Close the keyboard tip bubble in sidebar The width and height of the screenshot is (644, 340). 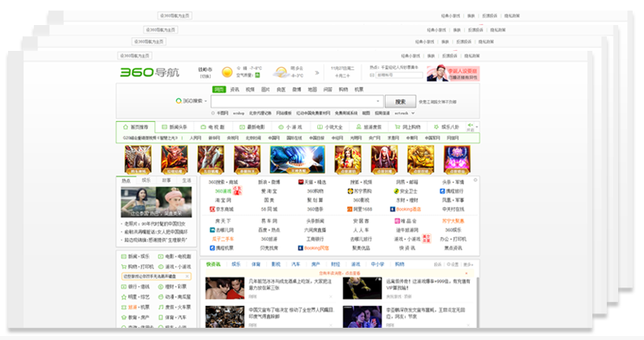pyautogui.click(x=187, y=276)
